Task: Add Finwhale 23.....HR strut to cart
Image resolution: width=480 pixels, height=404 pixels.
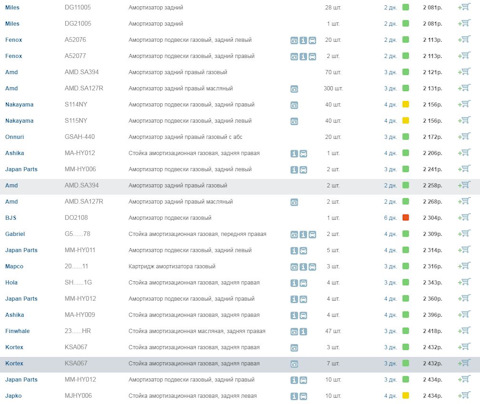Action: point(464,331)
